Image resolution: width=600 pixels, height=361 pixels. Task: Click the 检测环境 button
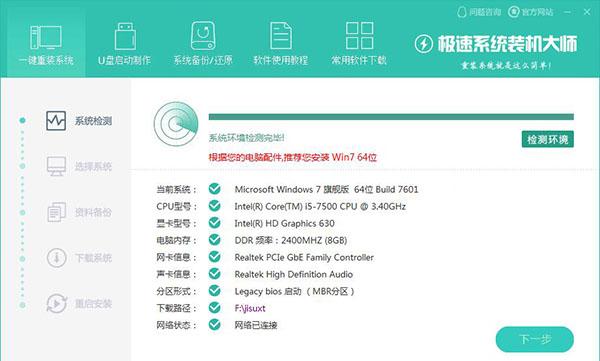tap(548, 139)
